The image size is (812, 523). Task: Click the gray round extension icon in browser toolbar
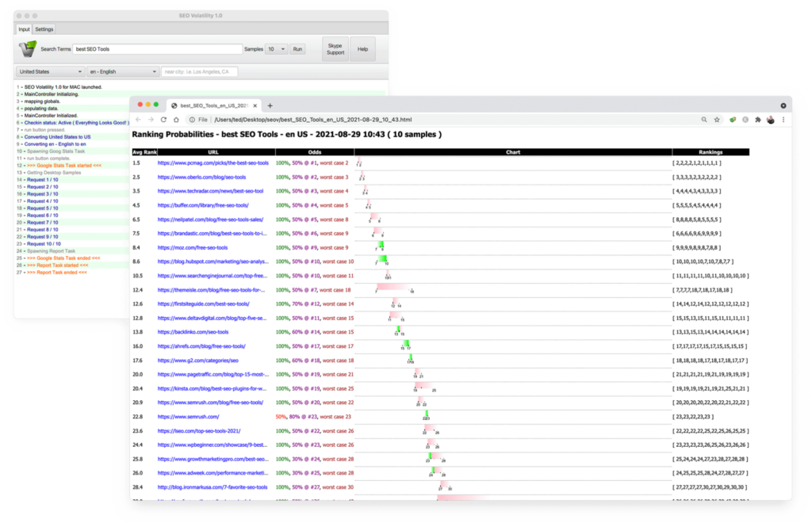pos(745,120)
